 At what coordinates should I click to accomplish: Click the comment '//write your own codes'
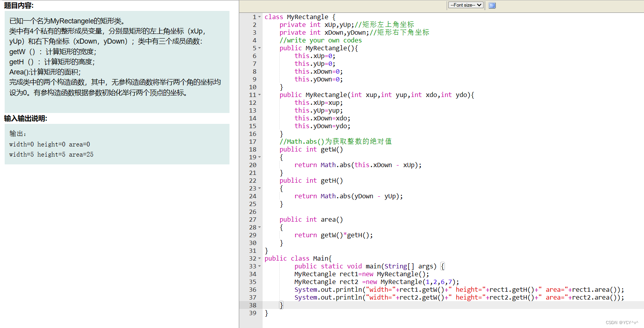pyautogui.click(x=321, y=40)
